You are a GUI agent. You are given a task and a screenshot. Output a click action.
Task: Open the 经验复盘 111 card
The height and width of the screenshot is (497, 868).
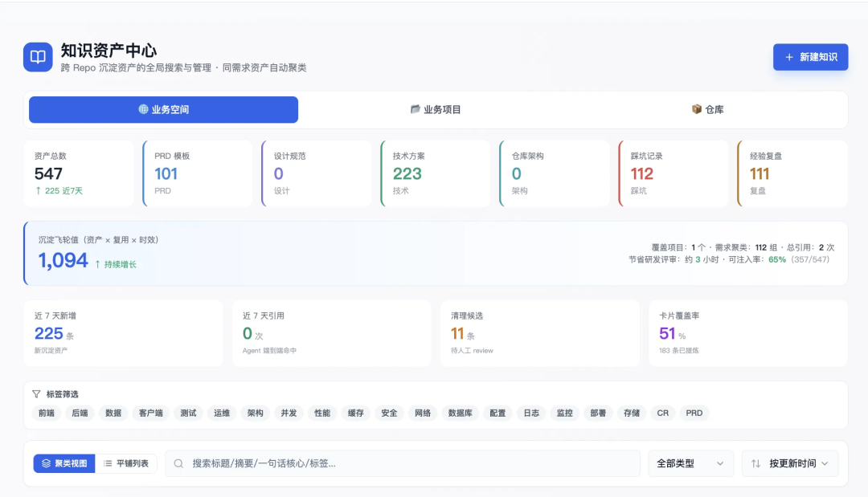click(792, 173)
